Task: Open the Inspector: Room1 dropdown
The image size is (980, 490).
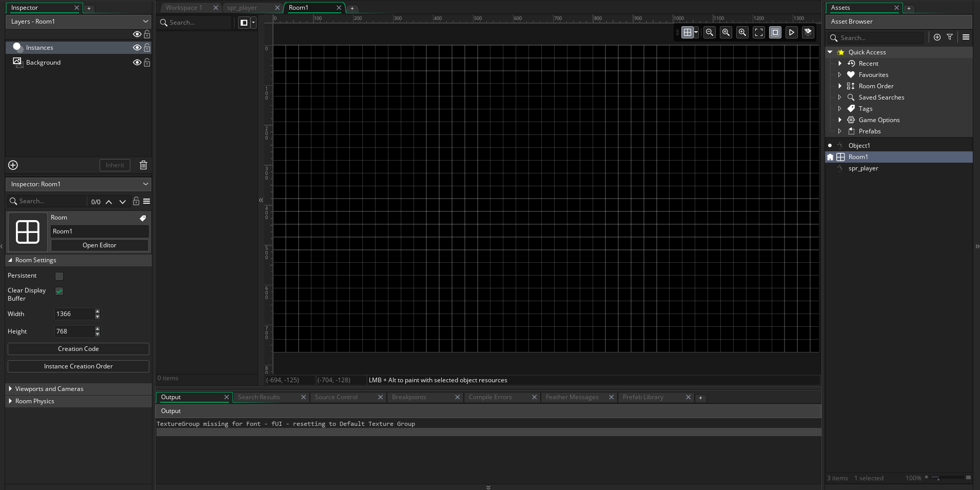Action: pyautogui.click(x=78, y=184)
